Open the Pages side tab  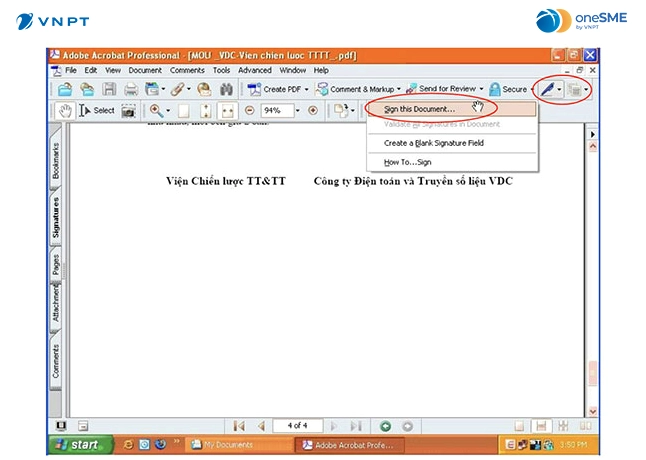56,264
